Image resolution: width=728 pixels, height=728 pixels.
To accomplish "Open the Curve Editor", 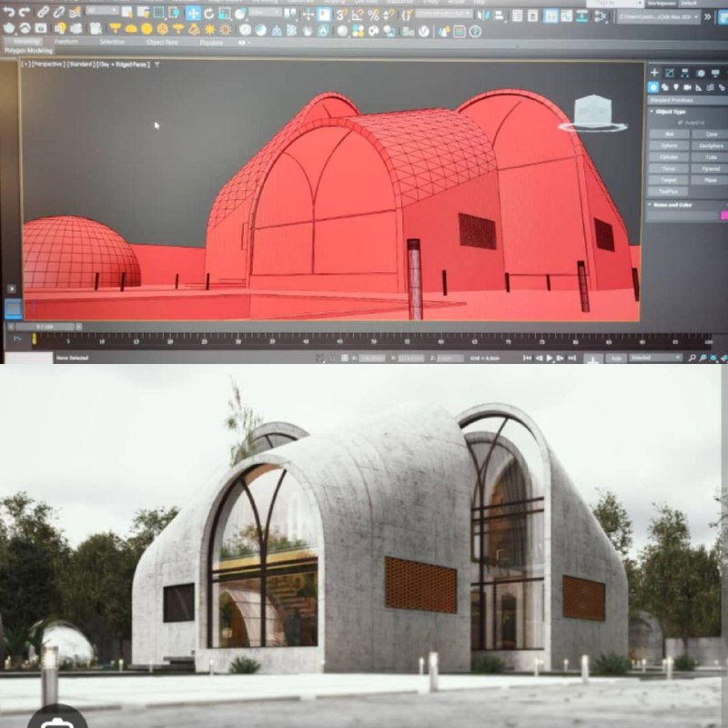I will pyautogui.click(x=566, y=16).
